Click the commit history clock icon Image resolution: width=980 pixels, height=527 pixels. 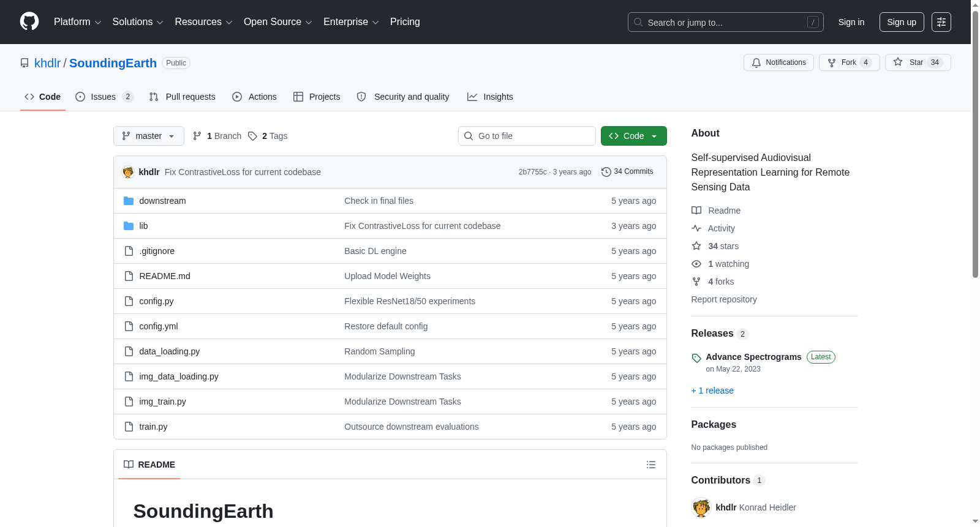606,172
